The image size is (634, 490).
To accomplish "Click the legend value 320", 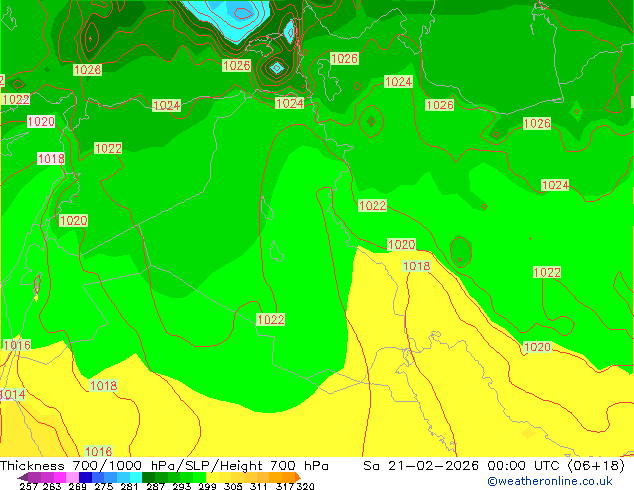I will (305, 486).
